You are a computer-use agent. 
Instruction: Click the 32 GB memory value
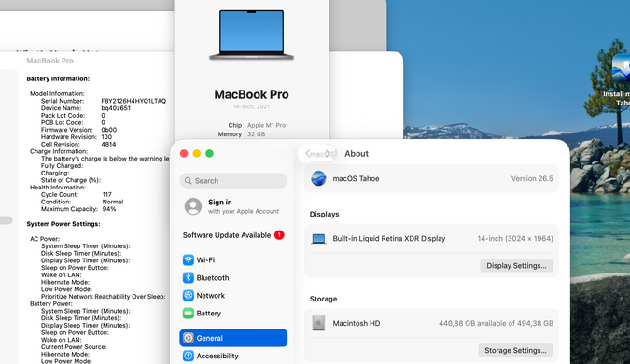pyautogui.click(x=256, y=134)
